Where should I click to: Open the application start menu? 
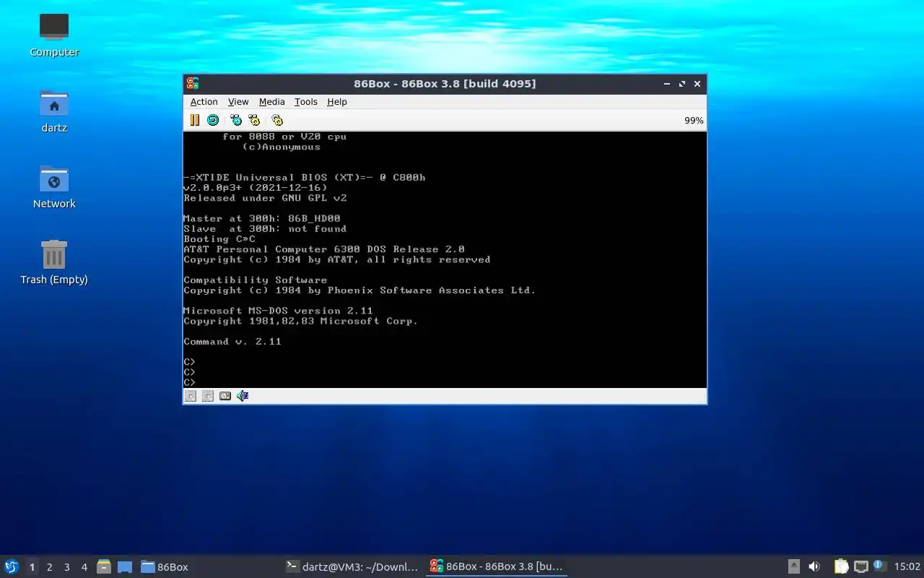click(12, 566)
